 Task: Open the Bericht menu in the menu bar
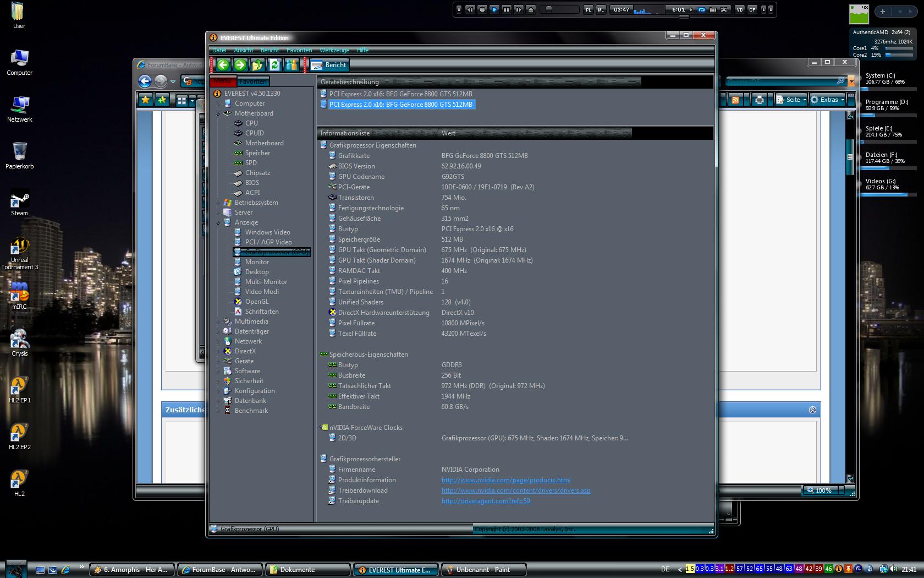pyautogui.click(x=270, y=50)
